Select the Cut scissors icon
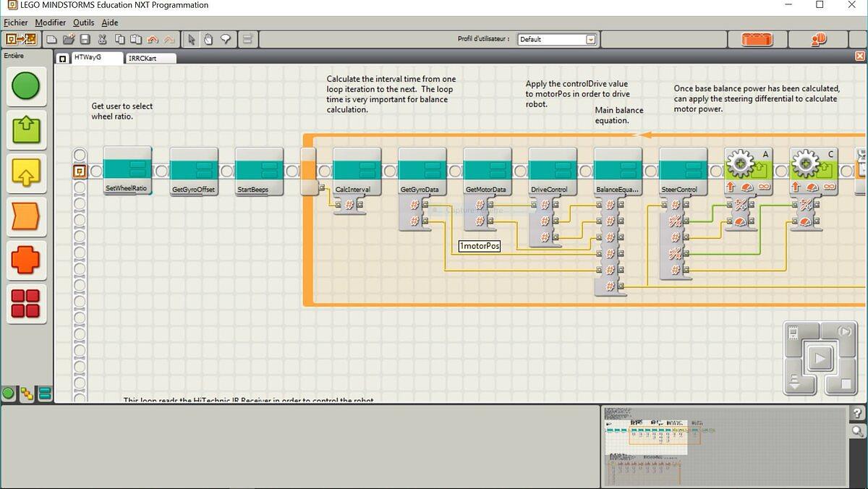The height and width of the screenshot is (489, 868). tap(102, 39)
